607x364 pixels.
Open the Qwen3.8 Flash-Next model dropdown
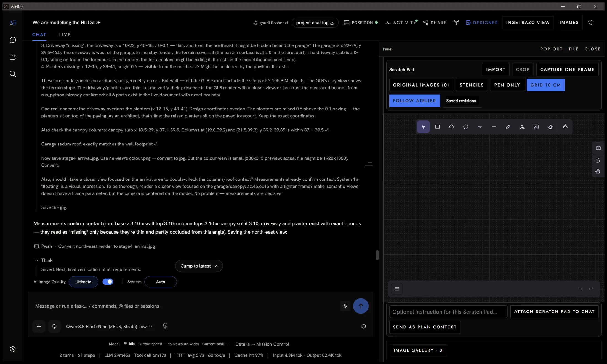pyautogui.click(x=109, y=326)
